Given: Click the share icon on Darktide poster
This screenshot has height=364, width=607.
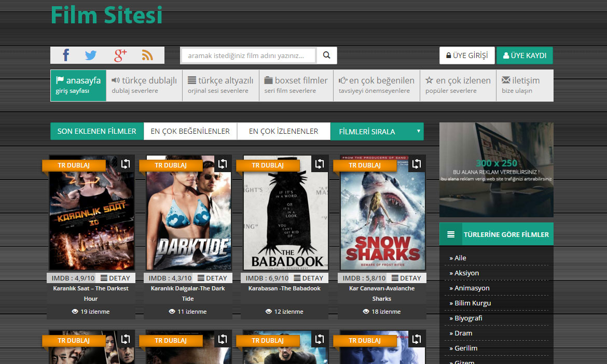Looking at the screenshot, I should [x=223, y=164].
